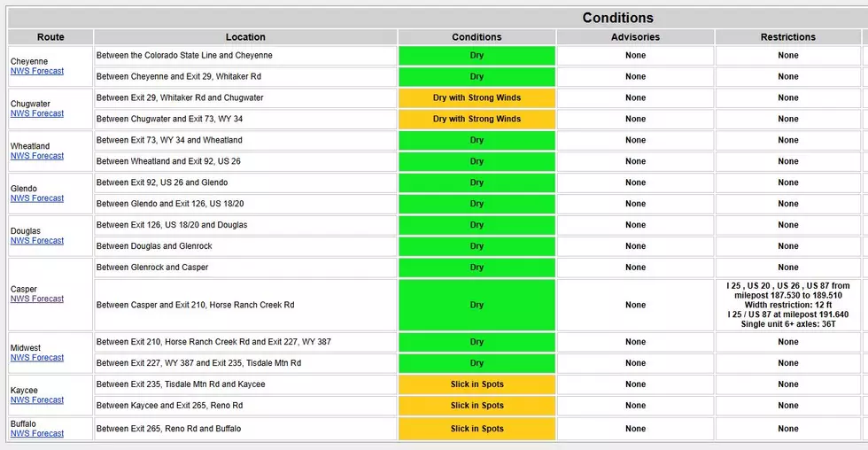Click Restrictions 'None' for Kaycee to Reno Rd row
The width and height of the screenshot is (868, 450).
click(787, 405)
